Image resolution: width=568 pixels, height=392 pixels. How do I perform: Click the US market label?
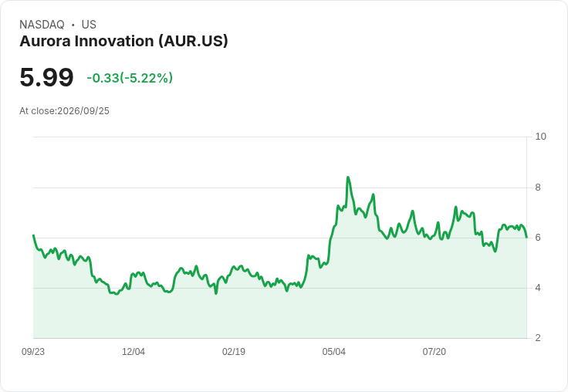pyautogui.click(x=89, y=25)
